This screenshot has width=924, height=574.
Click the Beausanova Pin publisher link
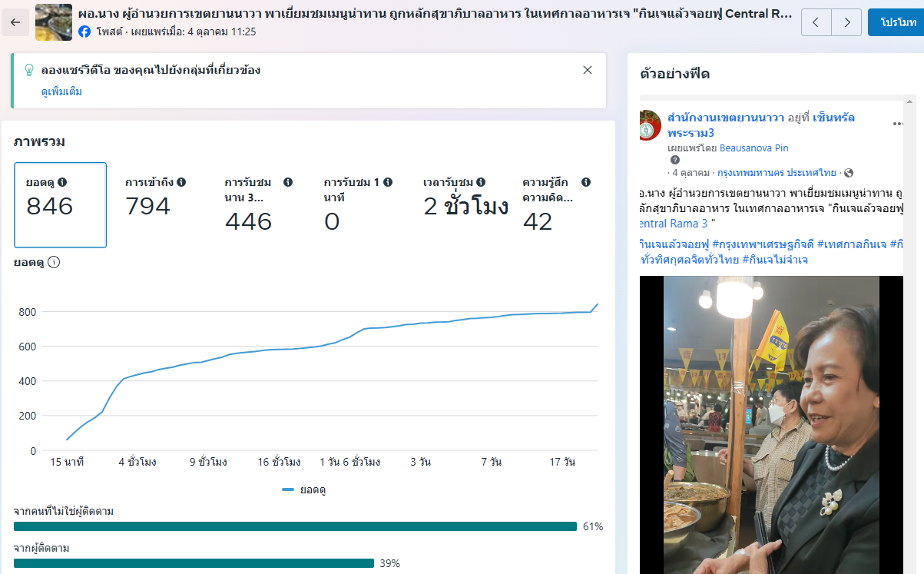coord(753,148)
